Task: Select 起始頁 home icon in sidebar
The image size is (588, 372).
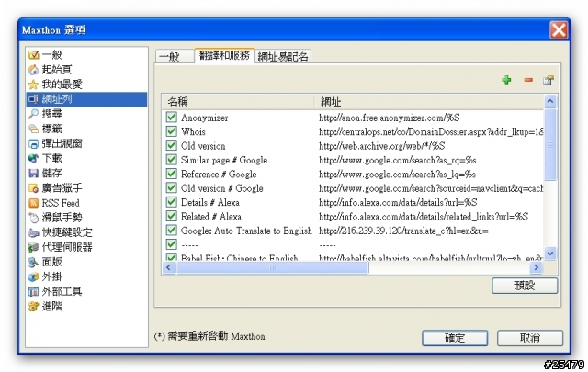Action: 33,70
